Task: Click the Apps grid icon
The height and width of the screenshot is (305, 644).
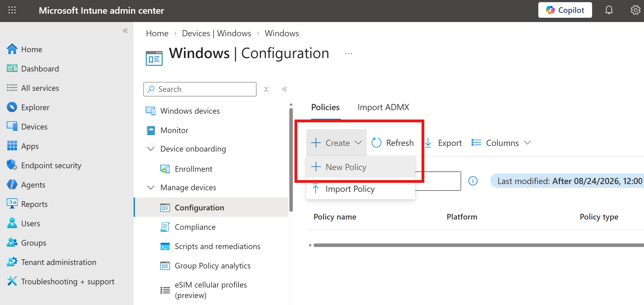Action: click(12, 146)
